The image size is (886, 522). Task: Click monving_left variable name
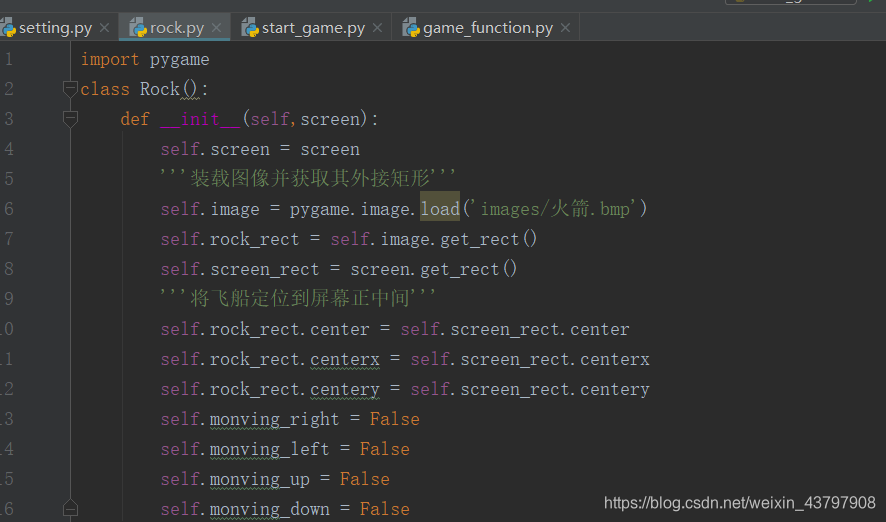[x=269, y=449]
